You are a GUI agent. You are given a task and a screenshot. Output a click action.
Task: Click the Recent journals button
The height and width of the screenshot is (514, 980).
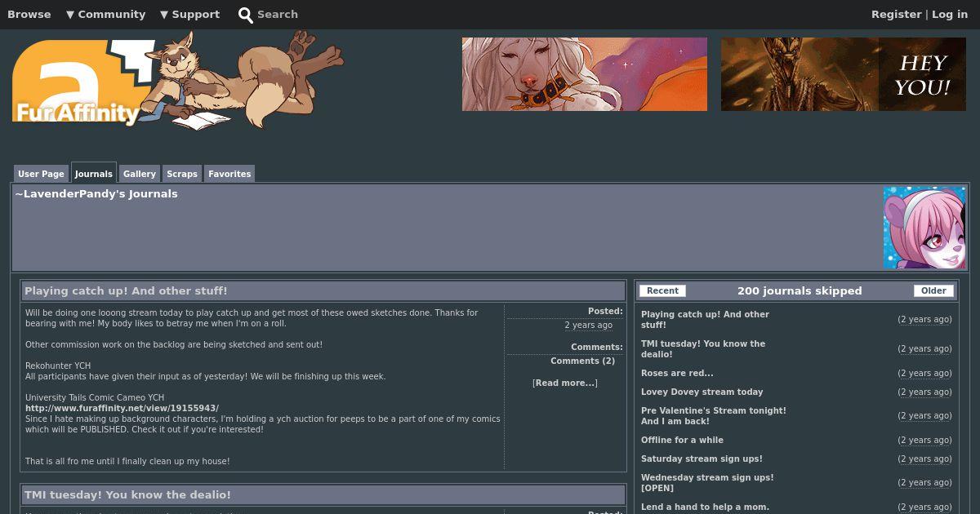(662, 290)
